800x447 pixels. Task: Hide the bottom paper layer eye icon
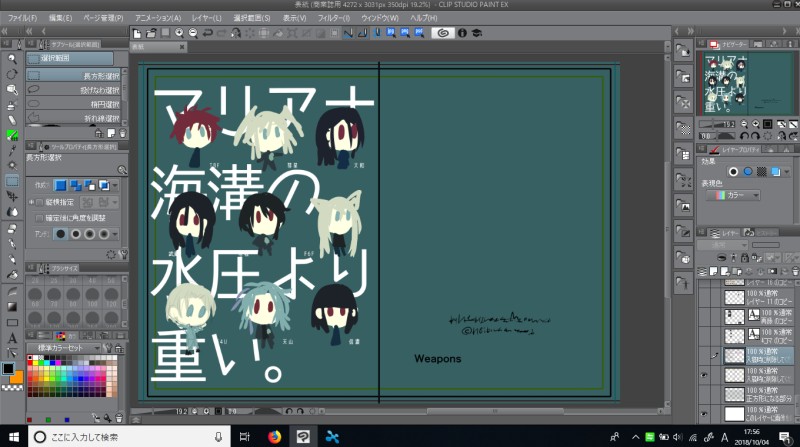pos(704,414)
